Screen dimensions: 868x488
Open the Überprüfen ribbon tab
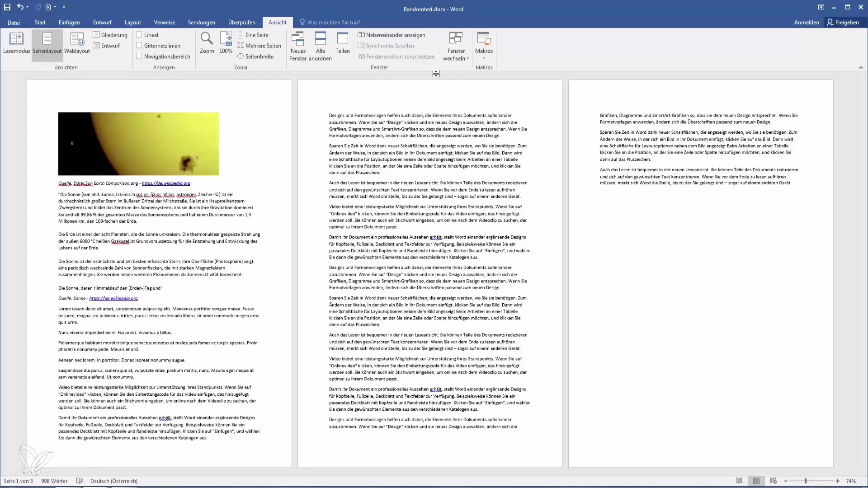(x=242, y=22)
